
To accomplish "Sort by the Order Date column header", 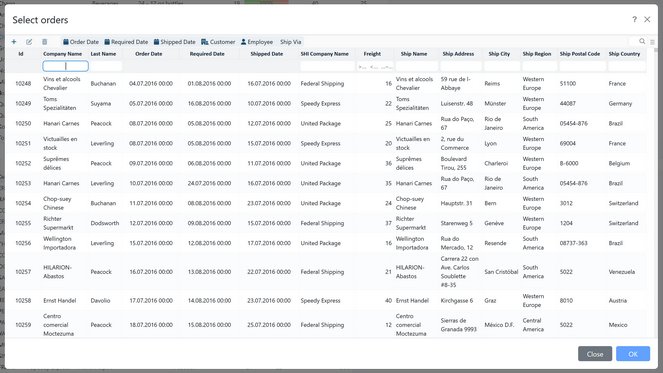I will tap(149, 54).
